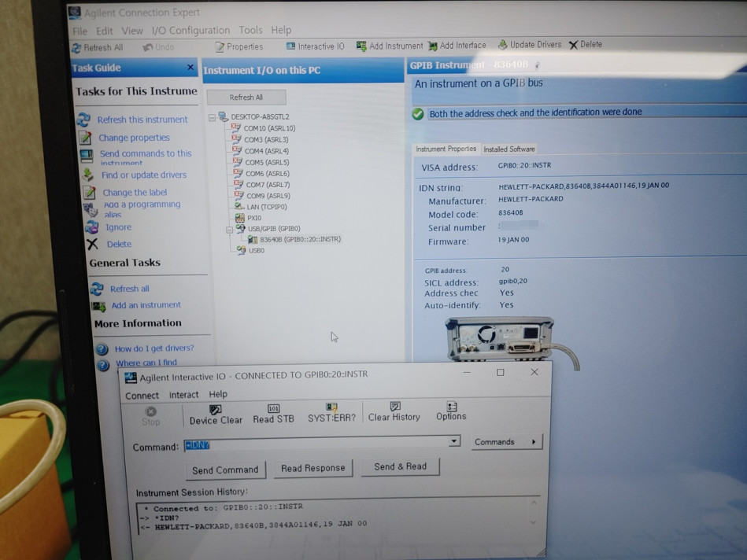The height and width of the screenshot is (560, 747).
Task: Click Find or update drivers icon
Action: click(88, 175)
